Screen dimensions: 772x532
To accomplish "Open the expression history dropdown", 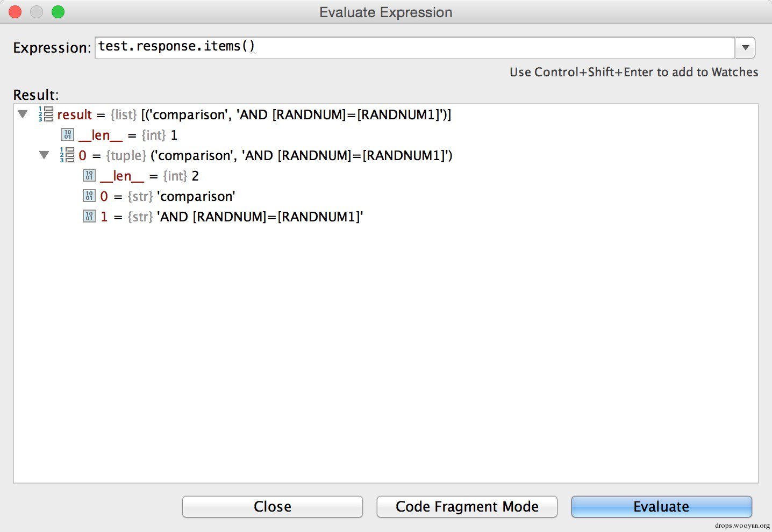I will point(745,48).
